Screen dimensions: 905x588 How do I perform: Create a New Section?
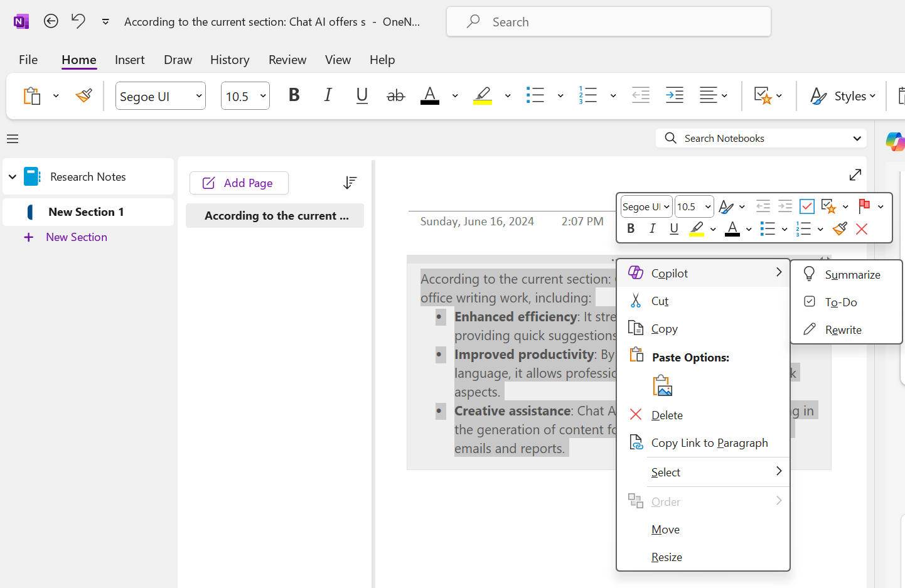click(77, 237)
